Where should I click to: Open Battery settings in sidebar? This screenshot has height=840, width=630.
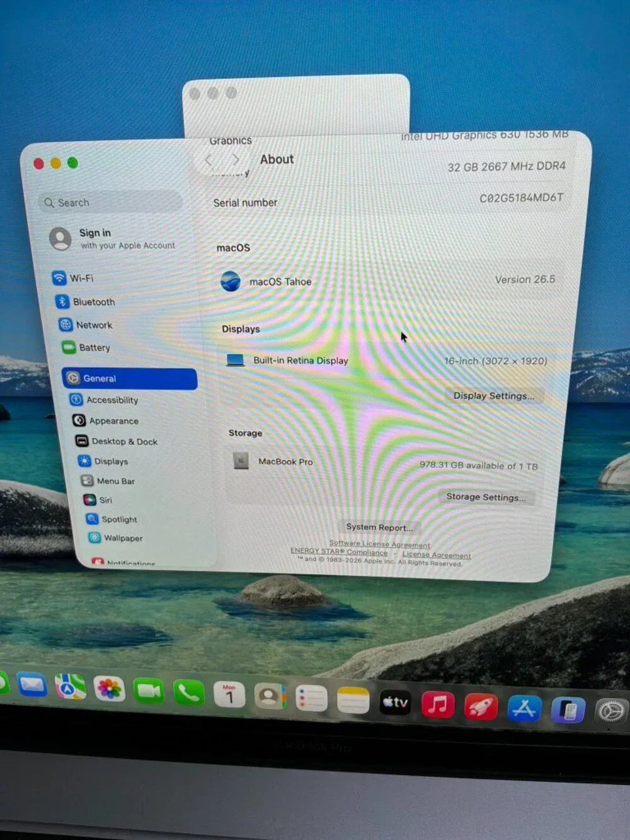click(x=87, y=348)
